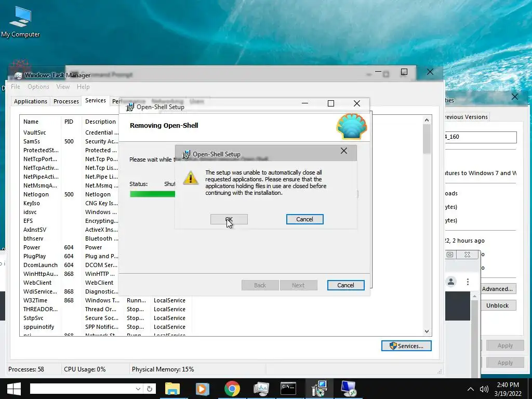Open File Explorer from the taskbar

pos(172,389)
